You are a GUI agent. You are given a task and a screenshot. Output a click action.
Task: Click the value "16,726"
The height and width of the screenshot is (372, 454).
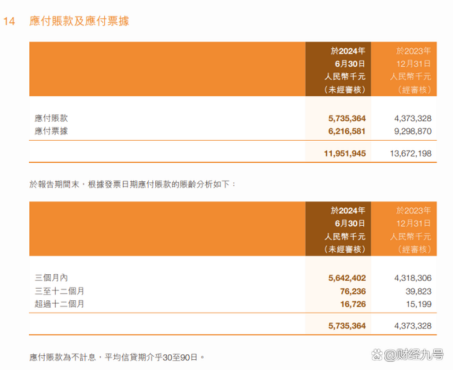coord(353,304)
